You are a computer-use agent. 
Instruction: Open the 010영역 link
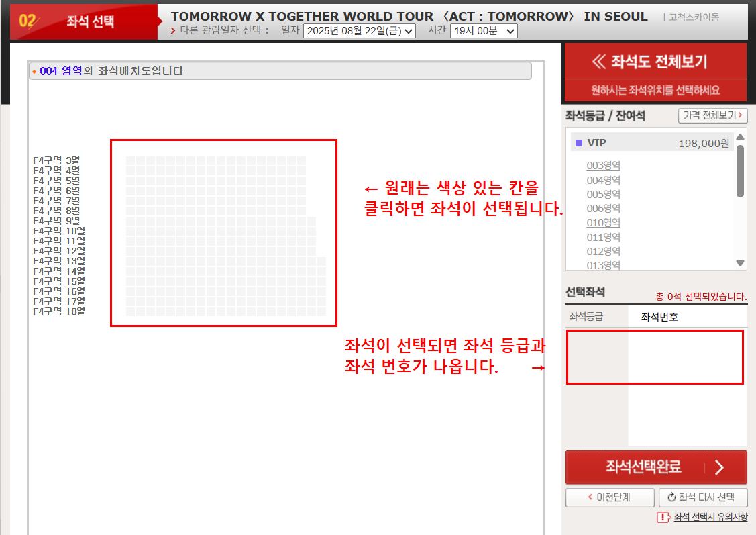[603, 222]
